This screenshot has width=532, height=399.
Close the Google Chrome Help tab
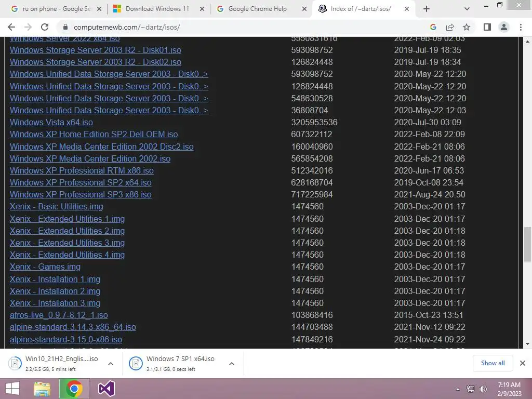[x=304, y=9]
